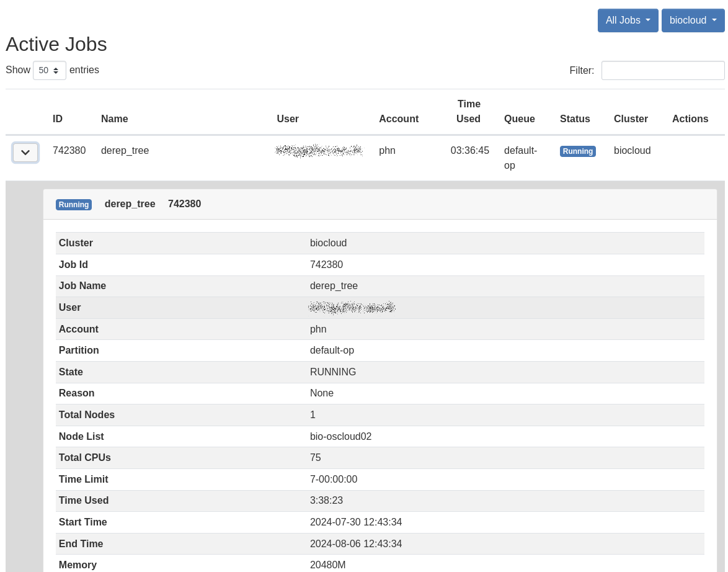Sort the table by ID column
This screenshot has width=728, height=572.
[x=58, y=119]
